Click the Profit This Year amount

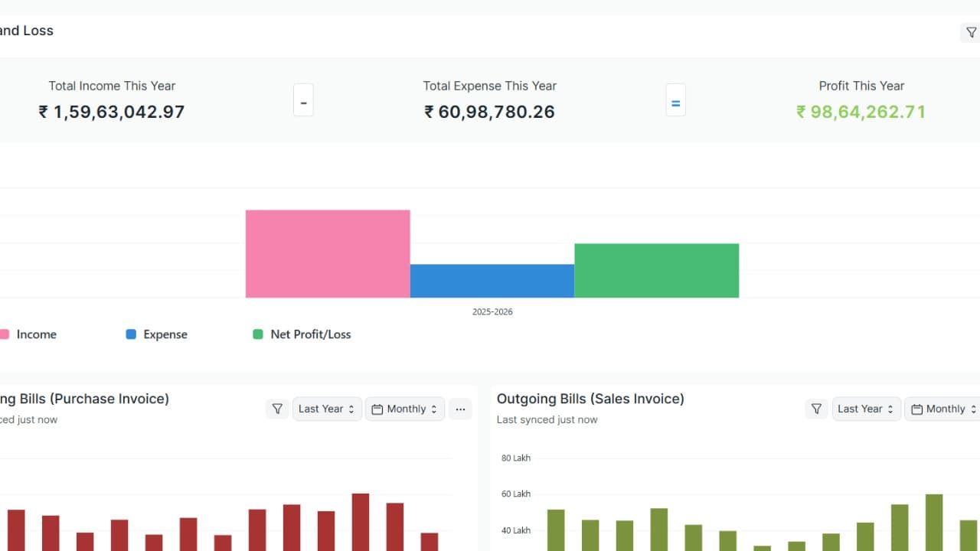861,112
